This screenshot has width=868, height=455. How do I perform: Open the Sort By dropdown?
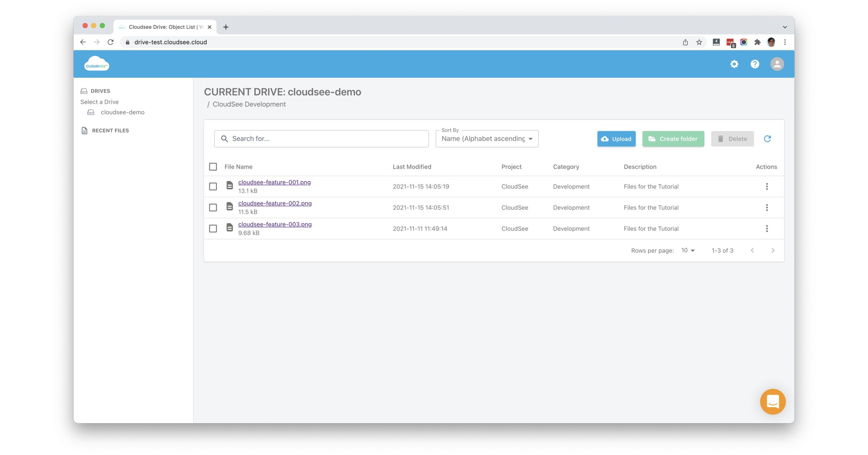(486, 139)
